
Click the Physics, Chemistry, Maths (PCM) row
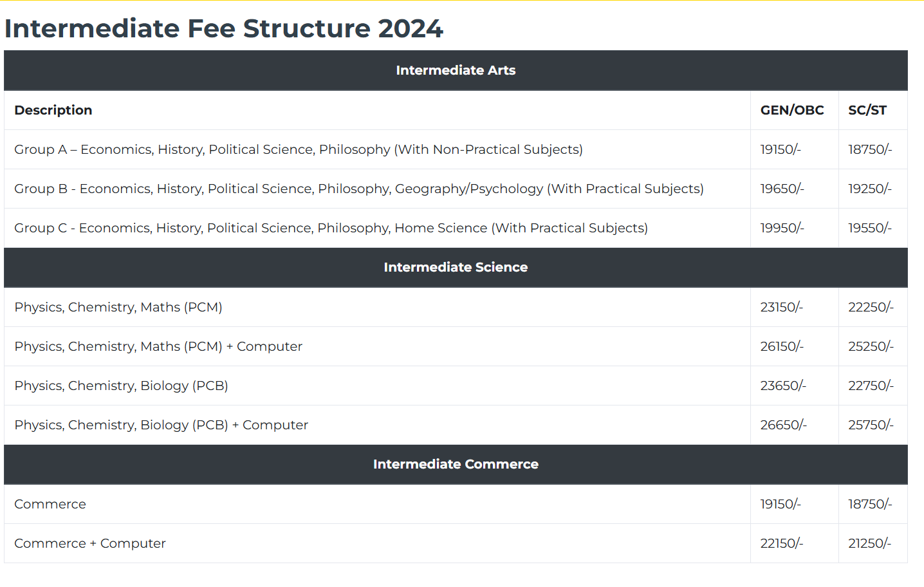(118, 307)
